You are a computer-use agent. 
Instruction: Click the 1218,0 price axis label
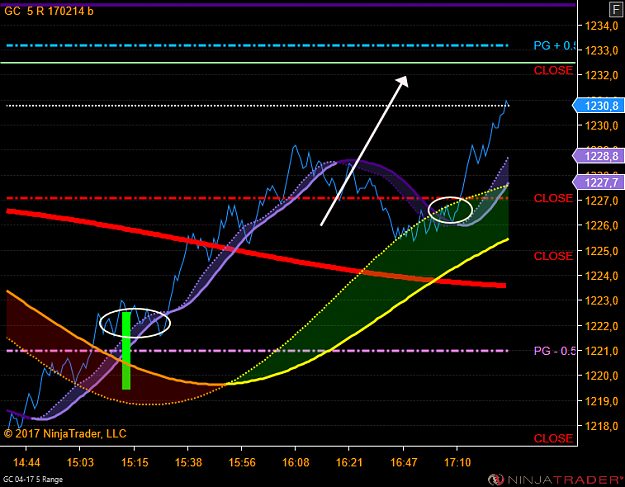[x=601, y=426]
